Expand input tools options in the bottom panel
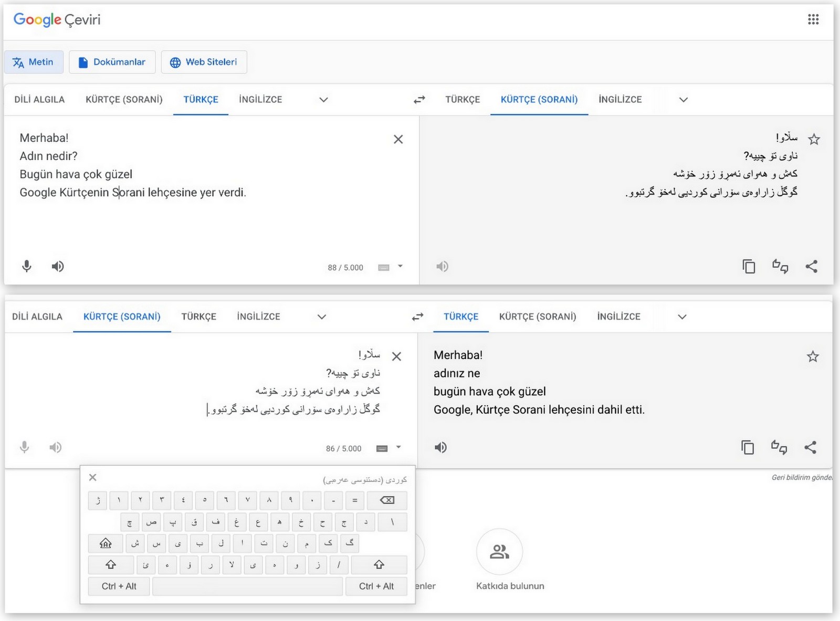 pos(398,447)
